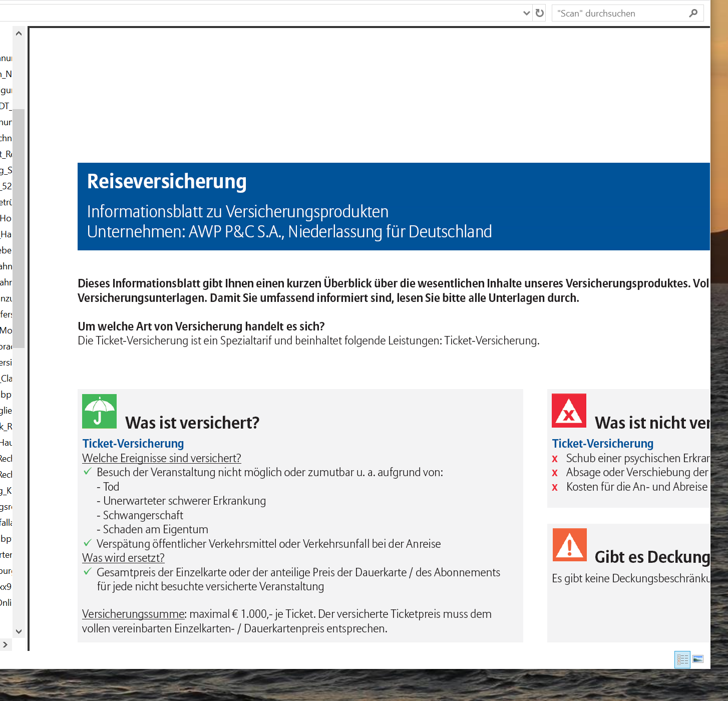Click the orange warning triangle icon
This screenshot has width=728, height=701.
tap(569, 545)
